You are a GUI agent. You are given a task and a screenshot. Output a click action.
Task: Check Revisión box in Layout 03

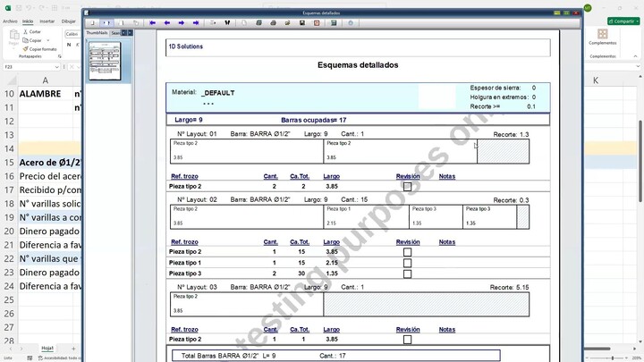pos(408,340)
